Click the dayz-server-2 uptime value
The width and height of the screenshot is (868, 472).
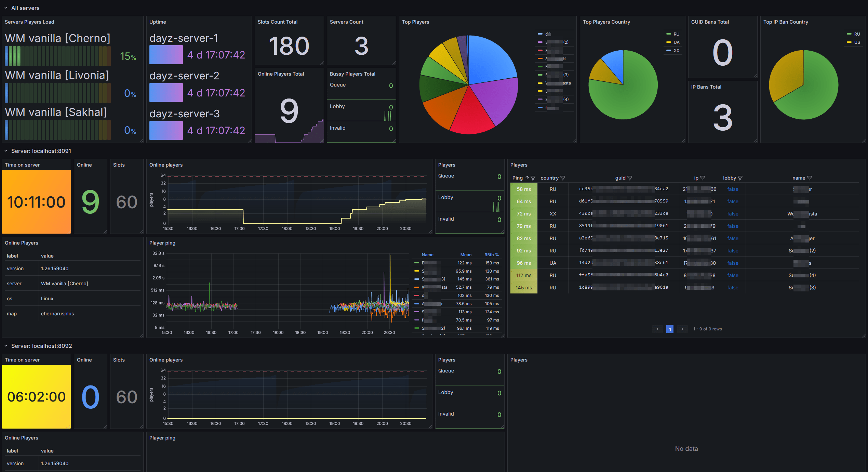coord(216,93)
